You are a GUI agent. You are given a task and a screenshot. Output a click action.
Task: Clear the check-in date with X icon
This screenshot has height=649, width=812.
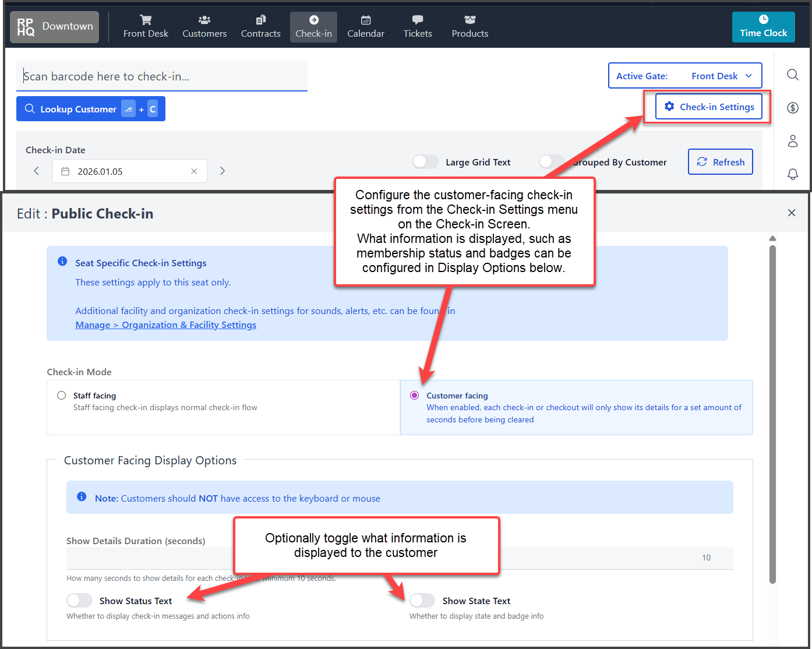point(194,171)
